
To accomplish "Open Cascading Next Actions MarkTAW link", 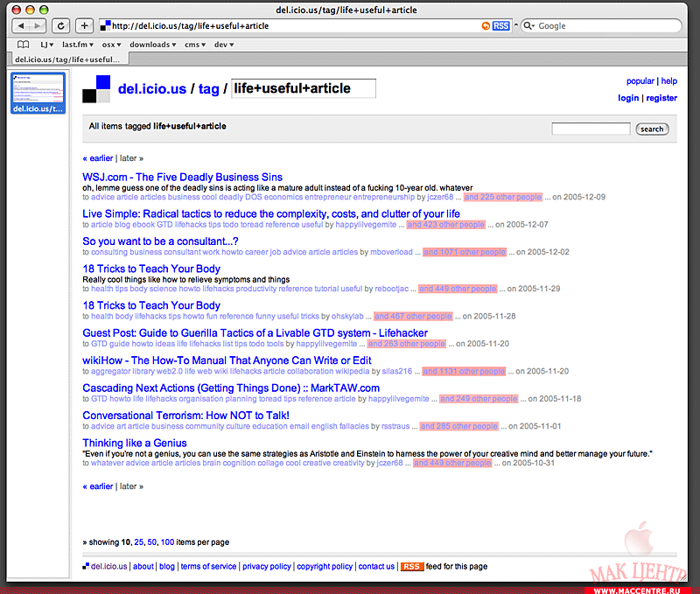I will click(231, 388).
